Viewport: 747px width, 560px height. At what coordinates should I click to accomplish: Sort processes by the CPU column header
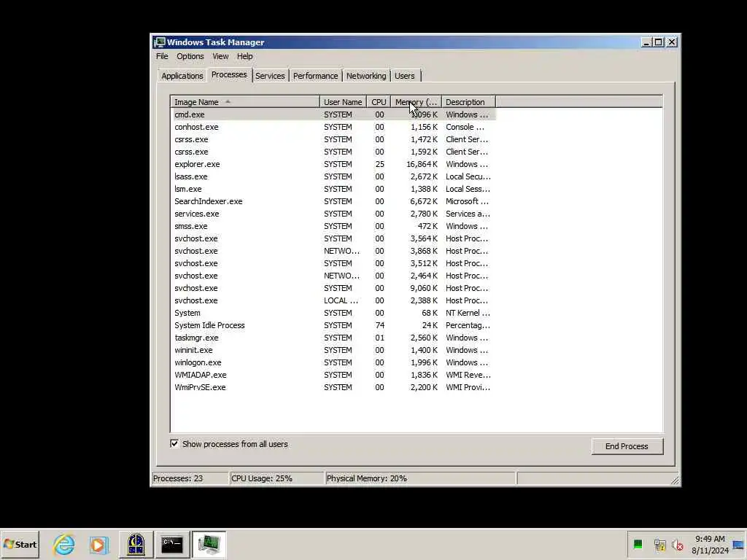[x=379, y=102]
